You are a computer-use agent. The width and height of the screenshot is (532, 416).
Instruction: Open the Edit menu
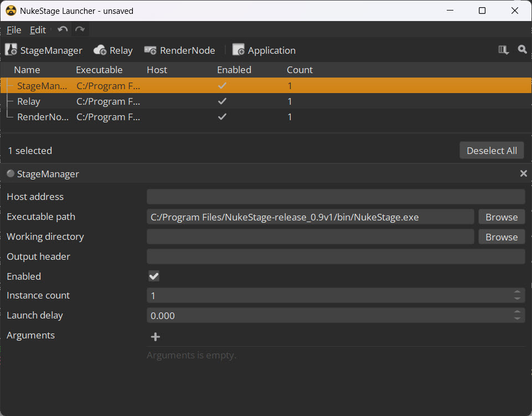coord(38,30)
